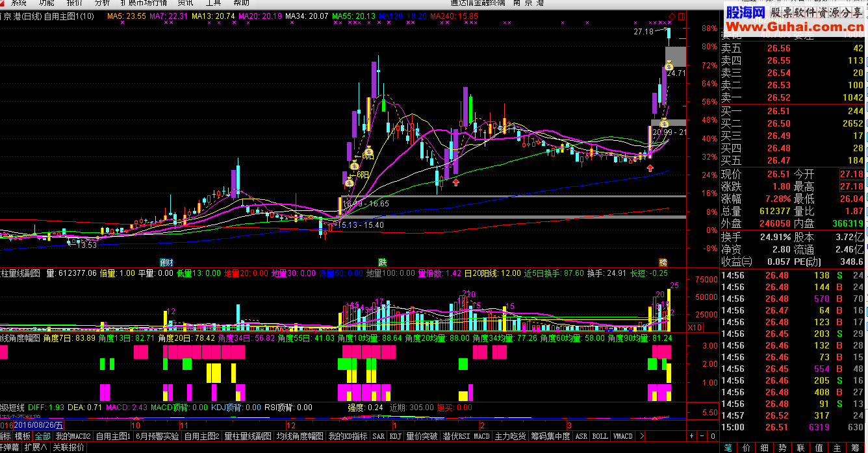Select the 筹码集中度 indicator tab
868x453 pixels.
coord(550,436)
